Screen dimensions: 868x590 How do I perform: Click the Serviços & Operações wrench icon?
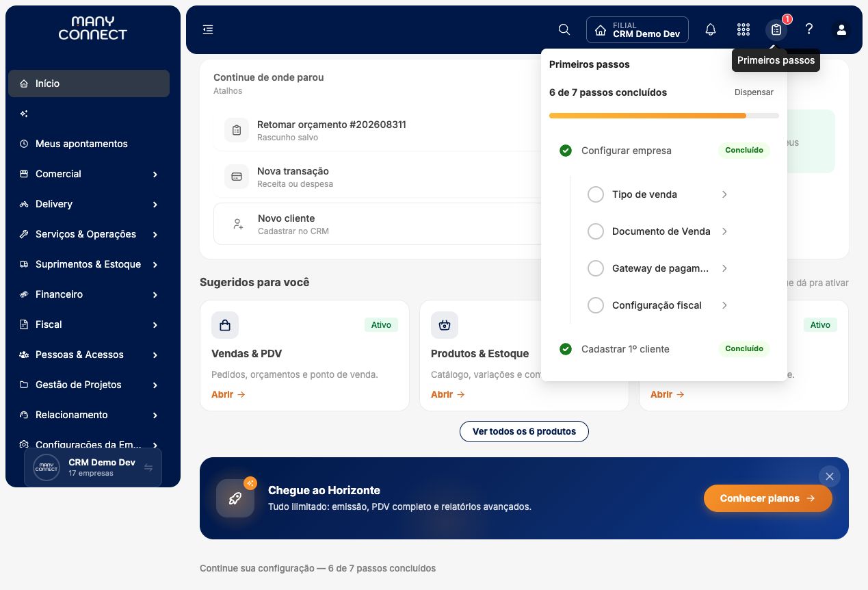(x=24, y=234)
